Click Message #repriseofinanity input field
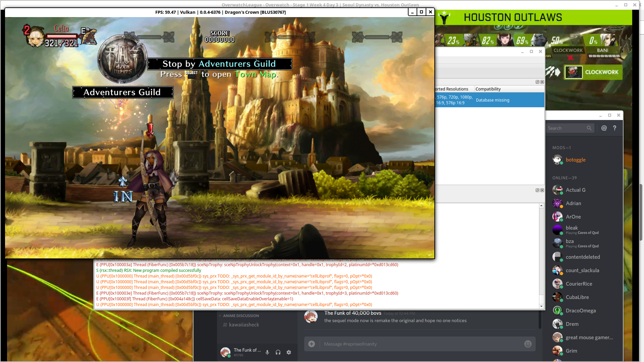The image size is (644, 362). [420, 344]
